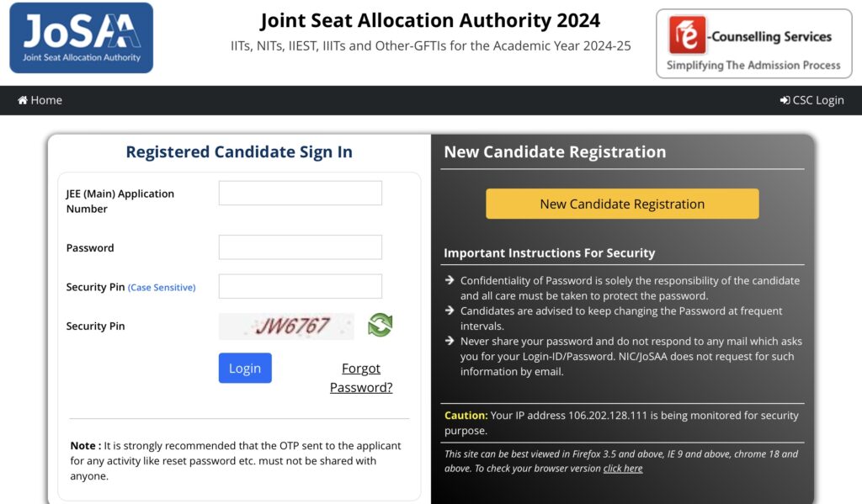Click the JW6767 captcha image
Image resolution: width=862 pixels, height=504 pixels.
pyautogui.click(x=286, y=326)
